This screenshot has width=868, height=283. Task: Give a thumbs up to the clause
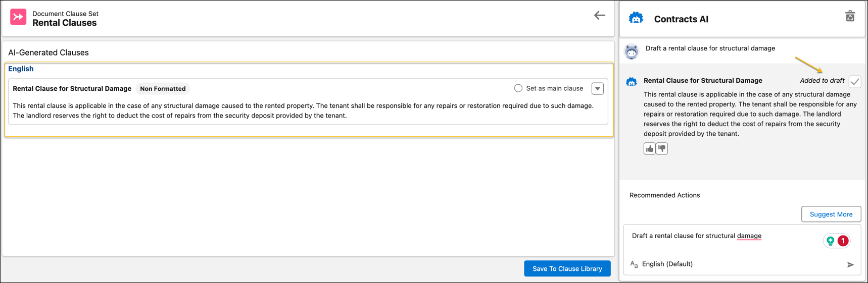pyautogui.click(x=649, y=149)
